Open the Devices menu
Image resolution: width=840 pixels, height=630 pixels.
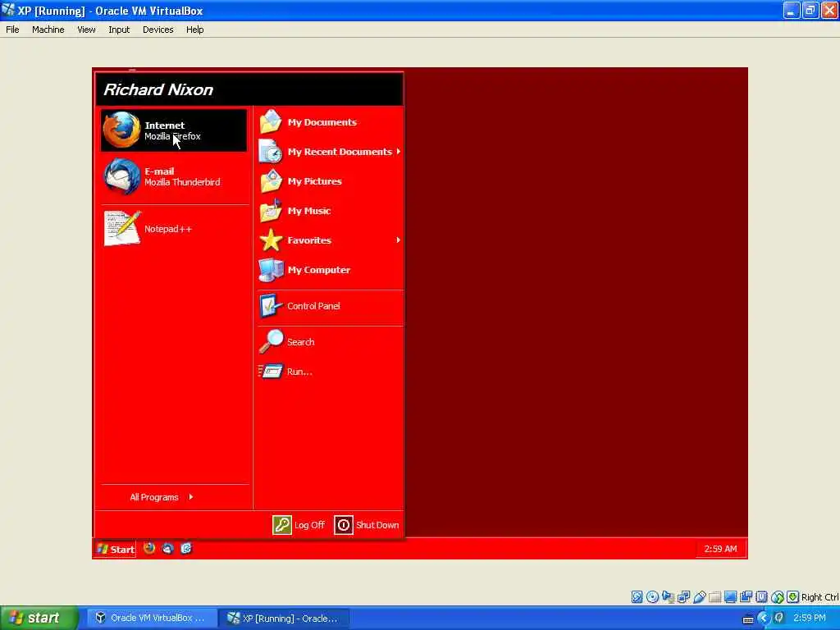pyautogui.click(x=158, y=30)
